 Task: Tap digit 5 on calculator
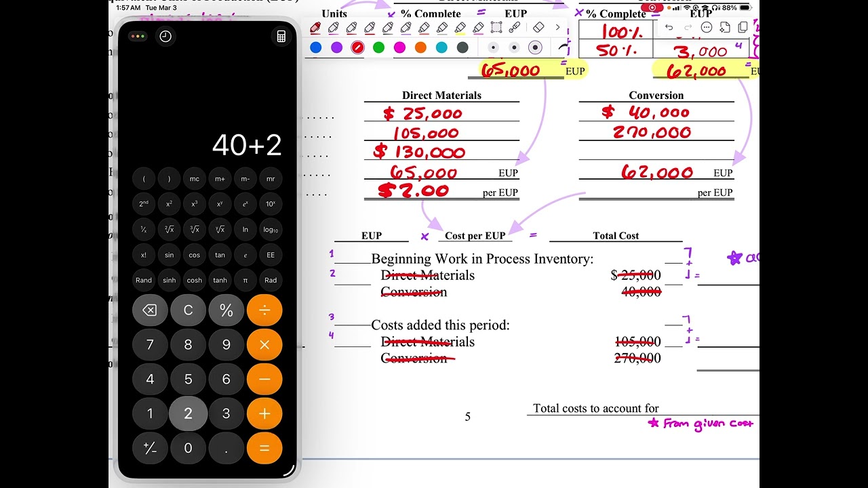click(x=188, y=380)
